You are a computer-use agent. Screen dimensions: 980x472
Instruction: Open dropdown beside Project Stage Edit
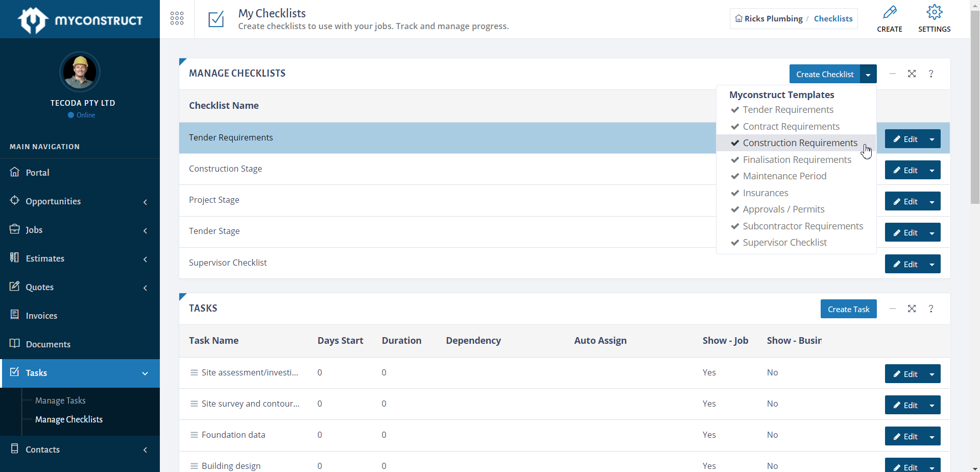pyautogui.click(x=932, y=201)
